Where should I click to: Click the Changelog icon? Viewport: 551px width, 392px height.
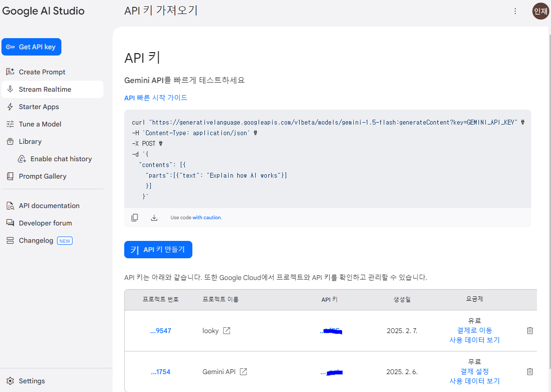click(10, 240)
